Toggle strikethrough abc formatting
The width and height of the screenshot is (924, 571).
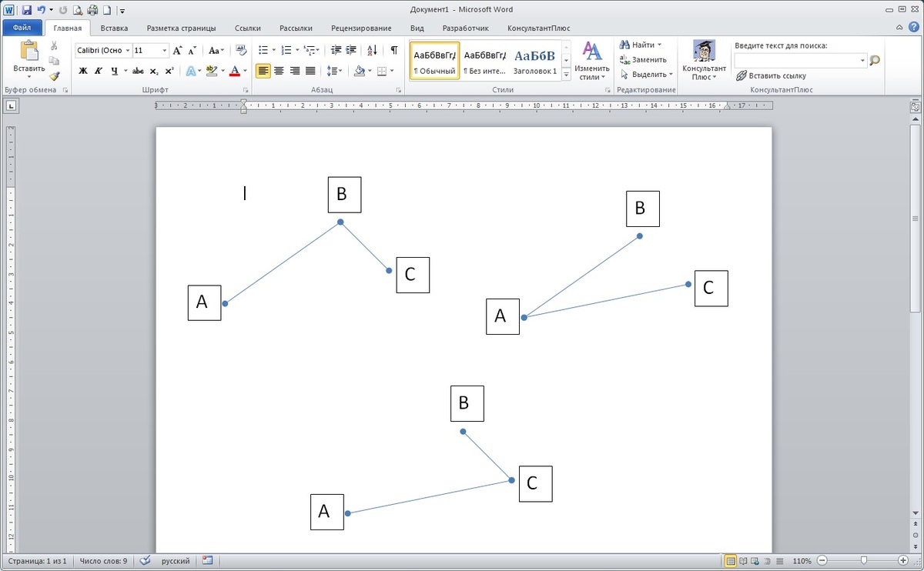tap(139, 71)
